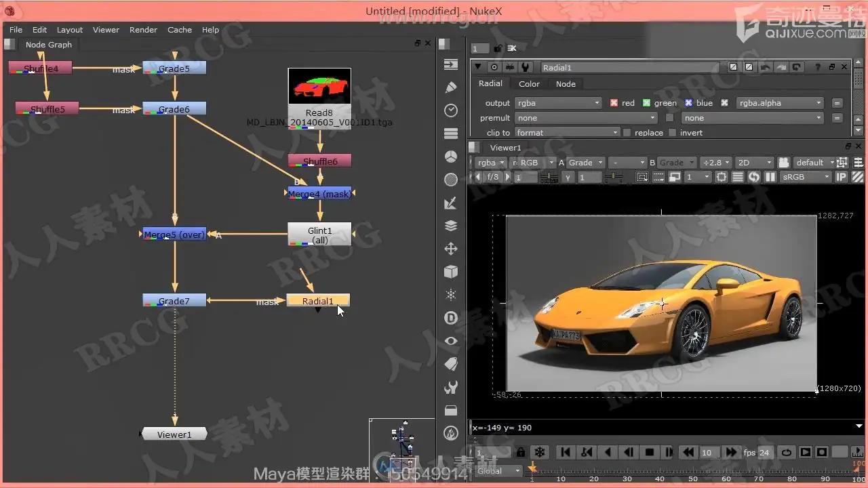Select the Glint1 node
This screenshot has width=868, height=488.
(x=319, y=235)
